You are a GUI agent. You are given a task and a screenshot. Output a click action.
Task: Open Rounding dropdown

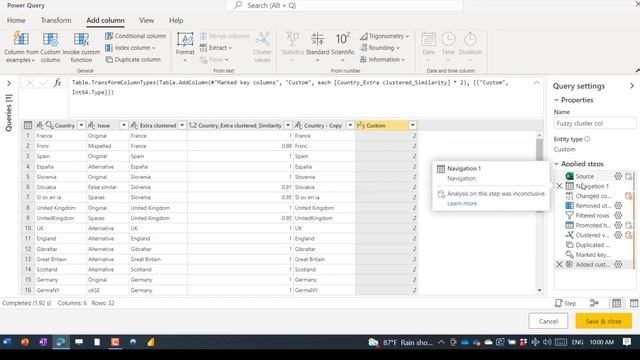pyautogui.click(x=380, y=48)
